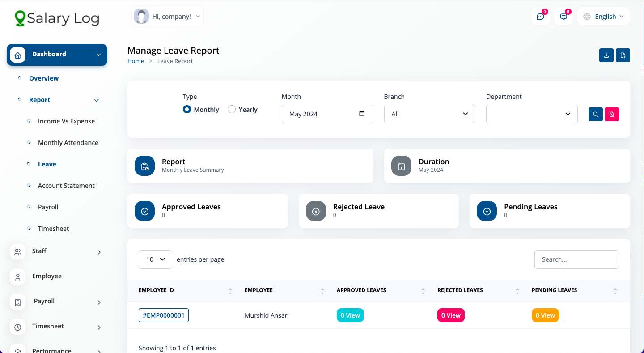Select the Yearly radio button
The image size is (644, 353).
pos(232,109)
